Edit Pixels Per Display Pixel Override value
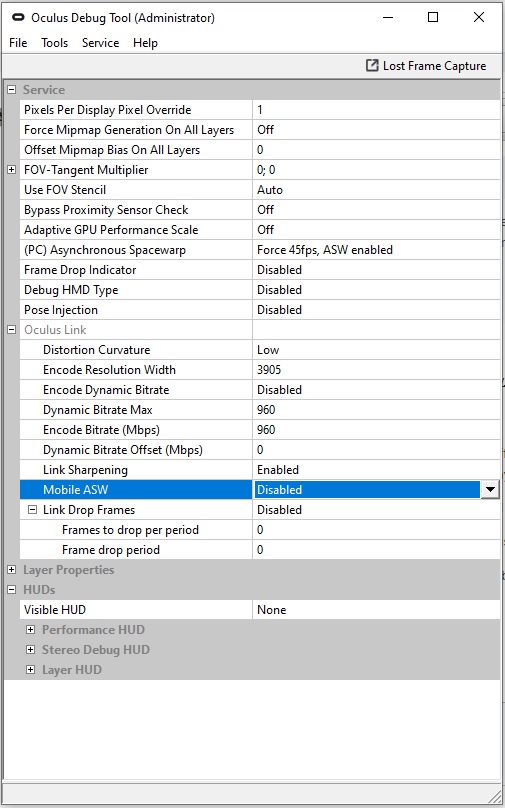 click(376, 110)
